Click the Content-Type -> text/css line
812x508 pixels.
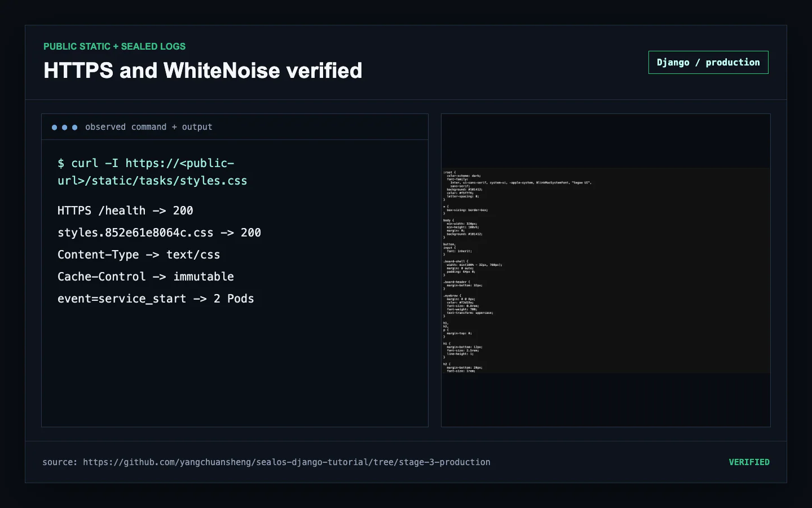click(139, 255)
